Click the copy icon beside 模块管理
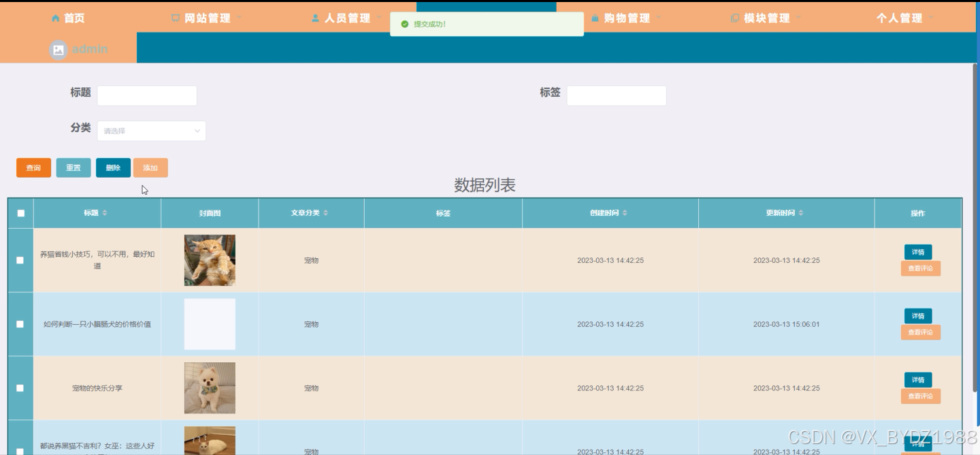 (734, 18)
